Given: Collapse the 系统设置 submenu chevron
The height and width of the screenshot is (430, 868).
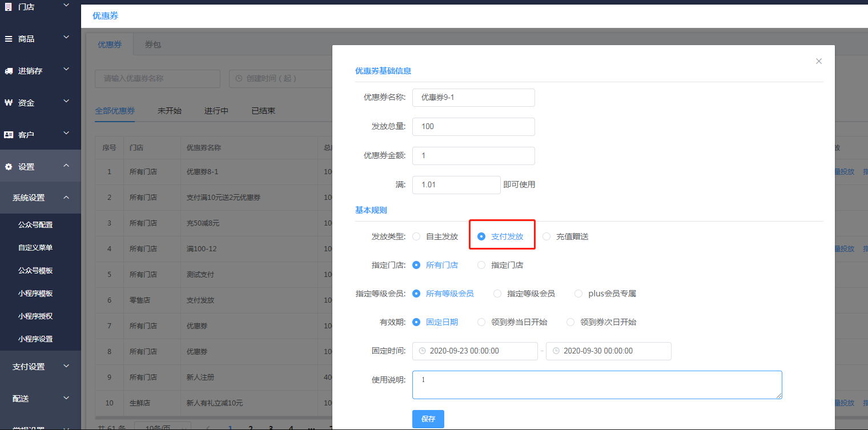Looking at the screenshot, I should point(66,198).
